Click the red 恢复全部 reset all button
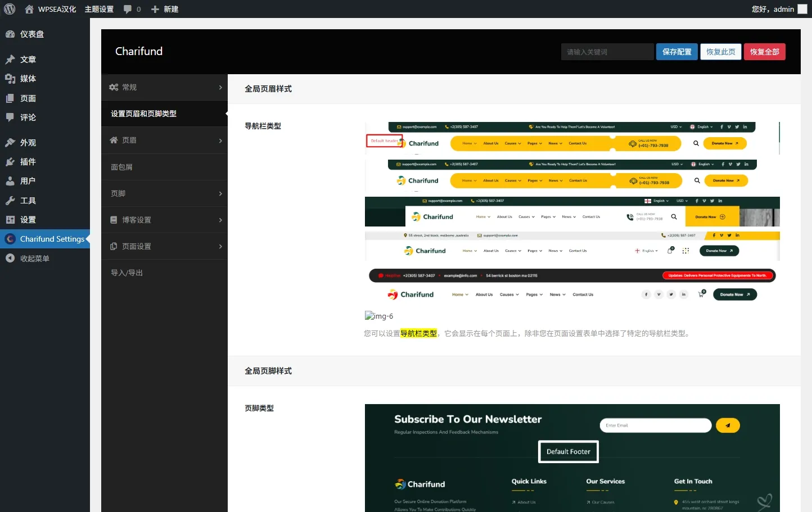Image resolution: width=812 pixels, height=512 pixels. click(x=764, y=52)
